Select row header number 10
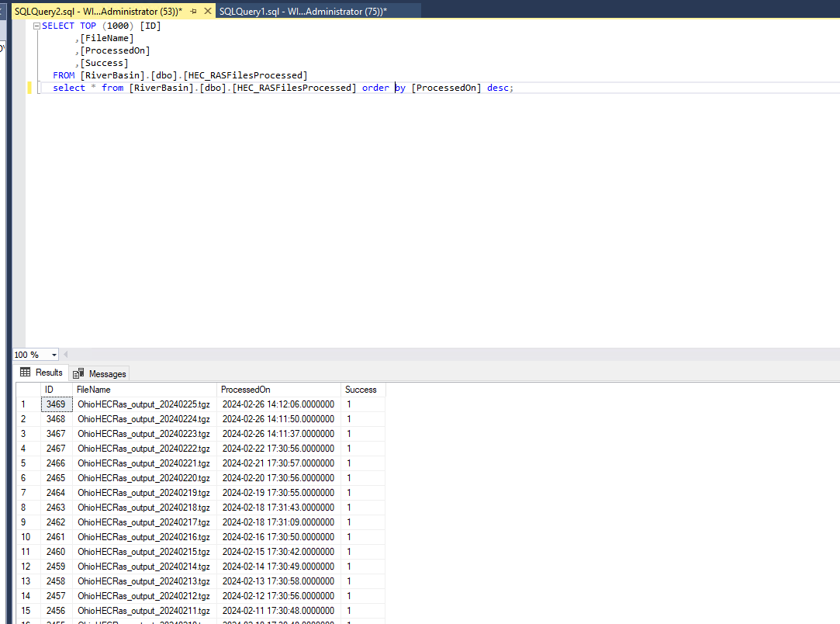 [x=28, y=537]
